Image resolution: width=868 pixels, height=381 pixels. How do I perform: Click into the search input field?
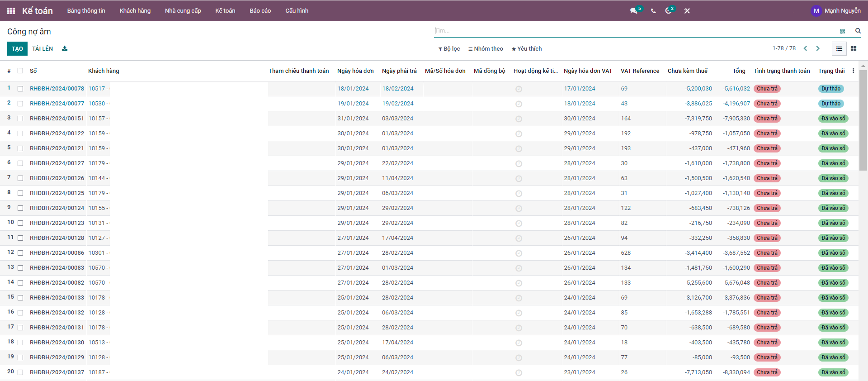pyautogui.click(x=633, y=31)
